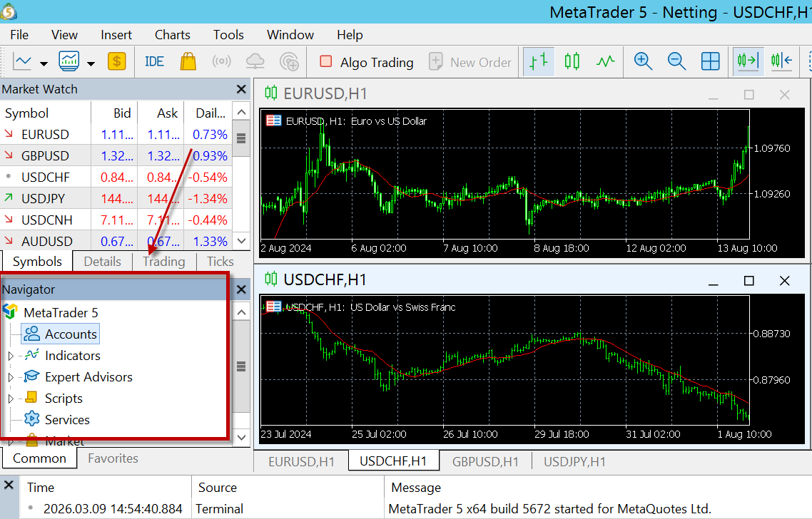Image resolution: width=812 pixels, height=519 pixels.
Task: Switch chart to candlesticks view
Action: point(572,62)
